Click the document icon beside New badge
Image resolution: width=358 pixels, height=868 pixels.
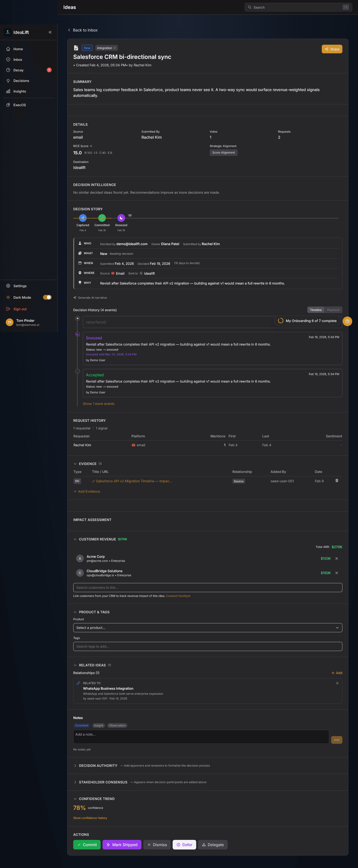pos(76,48)
